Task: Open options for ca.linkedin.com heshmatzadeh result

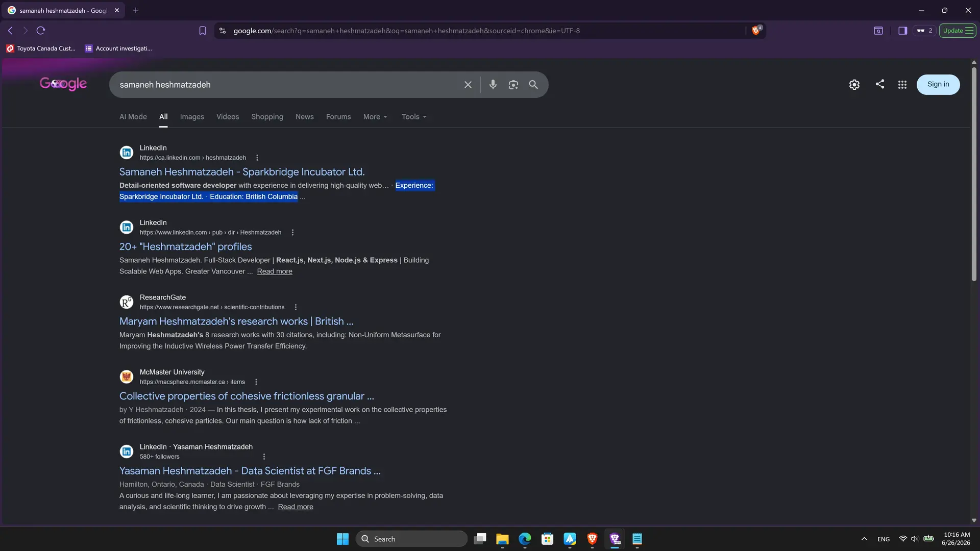Action: [257, 158]
